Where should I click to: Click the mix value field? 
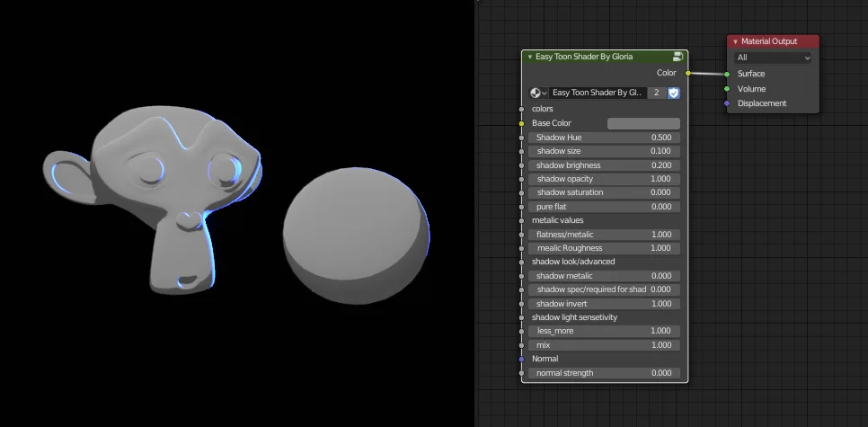point(605,345)
